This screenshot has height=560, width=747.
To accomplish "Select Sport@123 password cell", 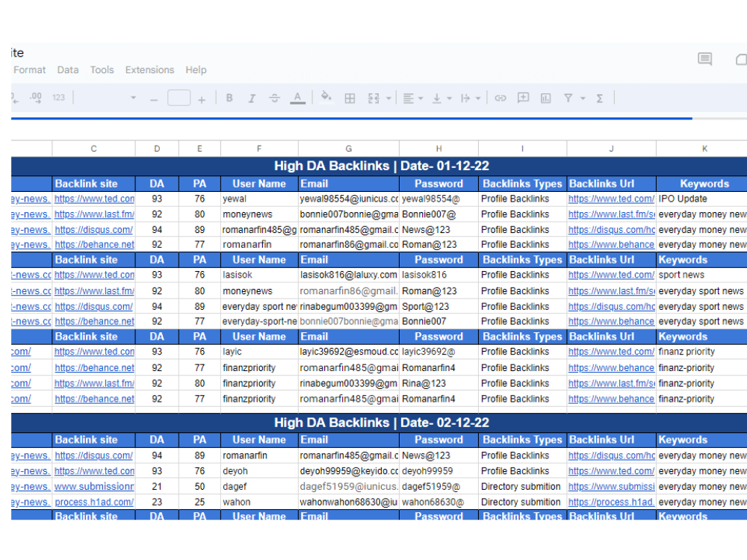I will [438, 307].
